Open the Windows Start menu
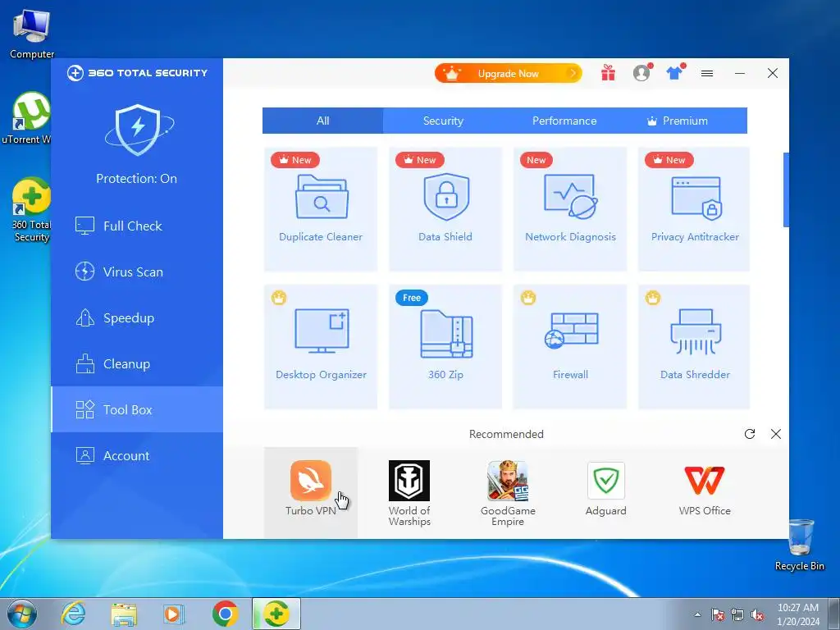Image resolution: width=840 pixels, height=630 pixels. pyautogui.click(x=22, y=614)
